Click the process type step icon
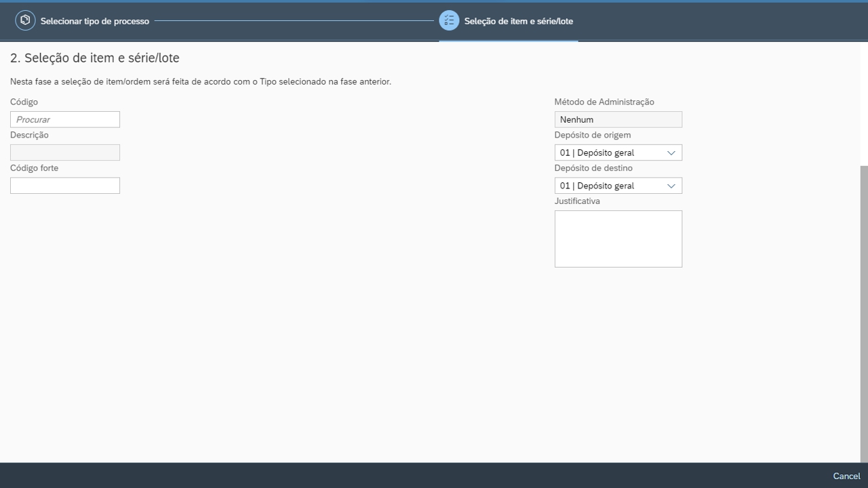 (x=25, y=20)
